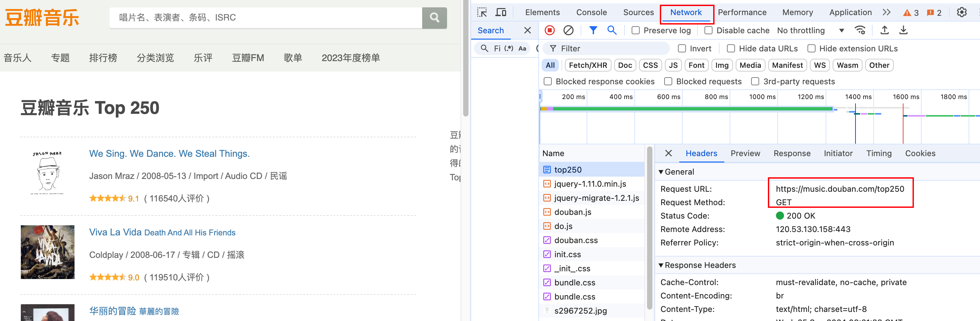Toggle the device toolbar icon
The image size is (980, 321).
coord(501,12)
